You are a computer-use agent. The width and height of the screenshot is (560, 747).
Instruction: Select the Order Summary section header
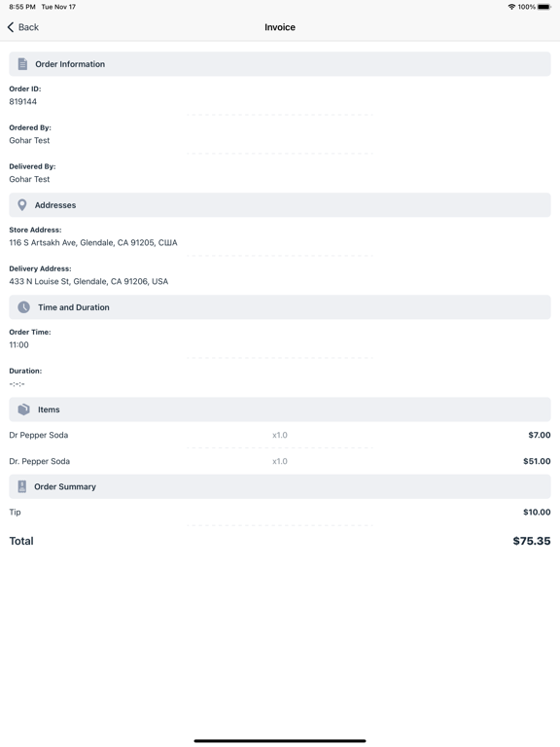(x=280, y=486)
